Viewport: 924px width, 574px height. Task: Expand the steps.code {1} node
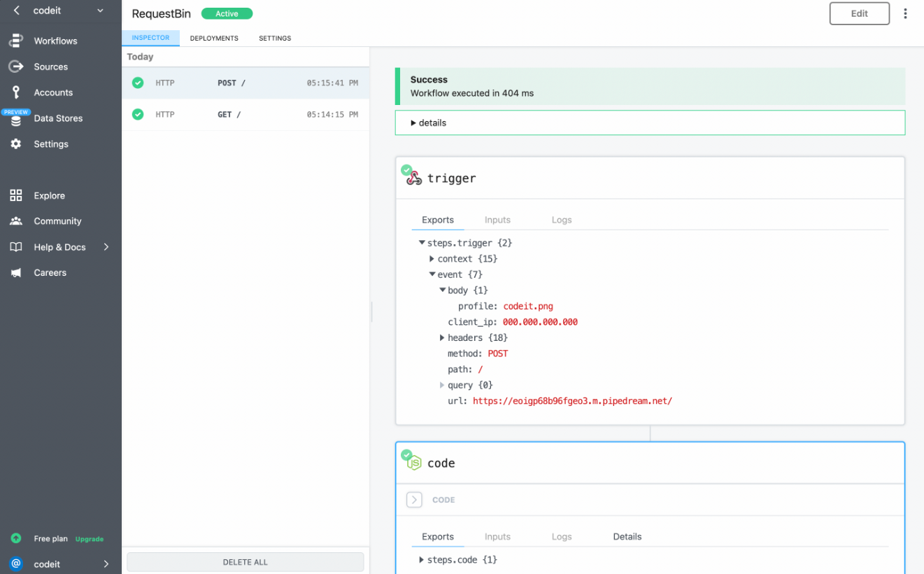pos(421,560)
